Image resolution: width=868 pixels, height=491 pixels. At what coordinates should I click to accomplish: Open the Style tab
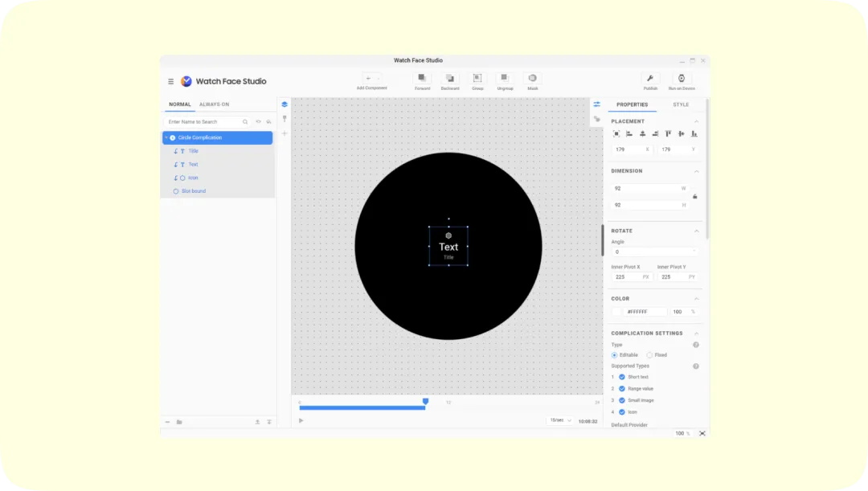click(x=681, y=104)
